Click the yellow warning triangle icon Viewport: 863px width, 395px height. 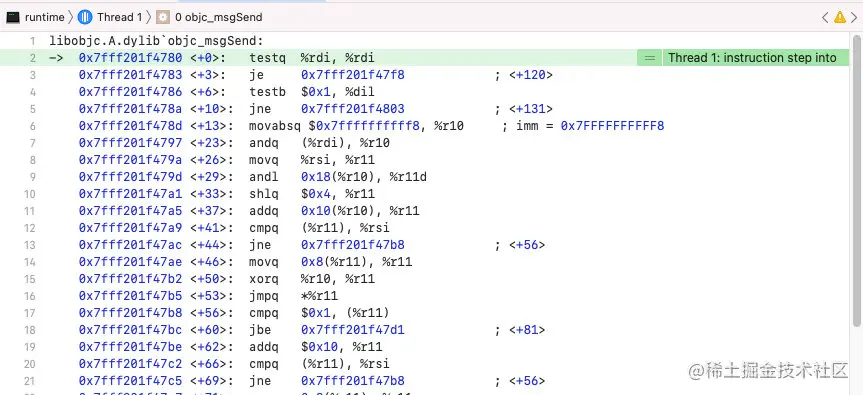(839, 17)
